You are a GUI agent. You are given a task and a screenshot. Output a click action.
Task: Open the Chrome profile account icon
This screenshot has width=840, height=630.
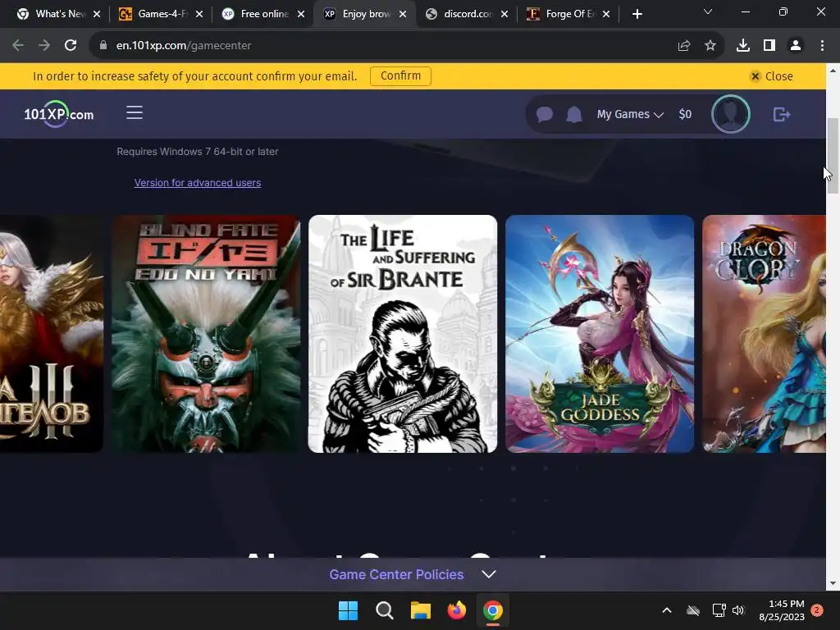pyautogui.click(x=796, y=46)
